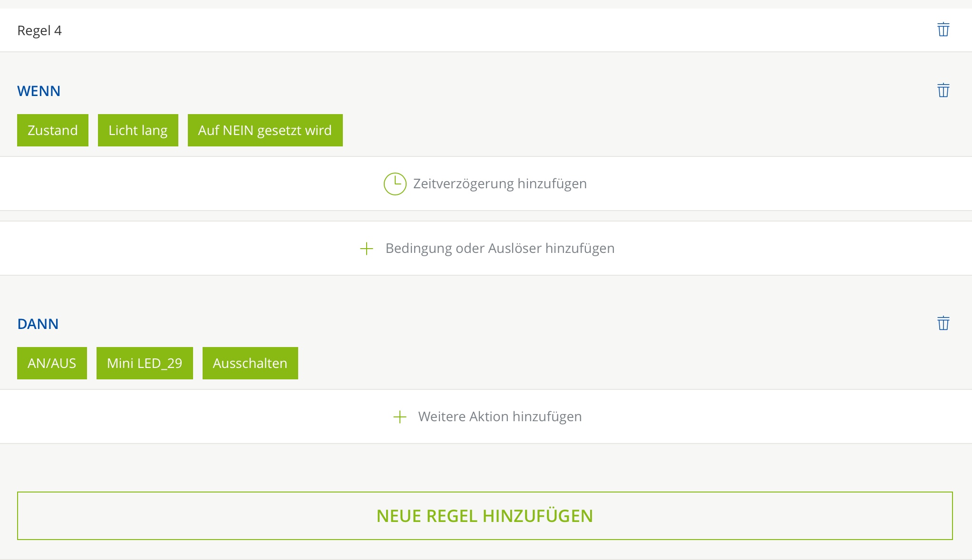
Task: Click 'Weitere Aktion hinzufügen' text
Action: [x=500, y=417]
